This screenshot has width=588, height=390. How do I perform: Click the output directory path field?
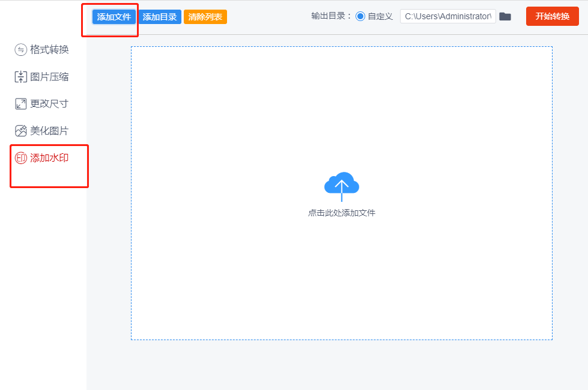(447, 16)
